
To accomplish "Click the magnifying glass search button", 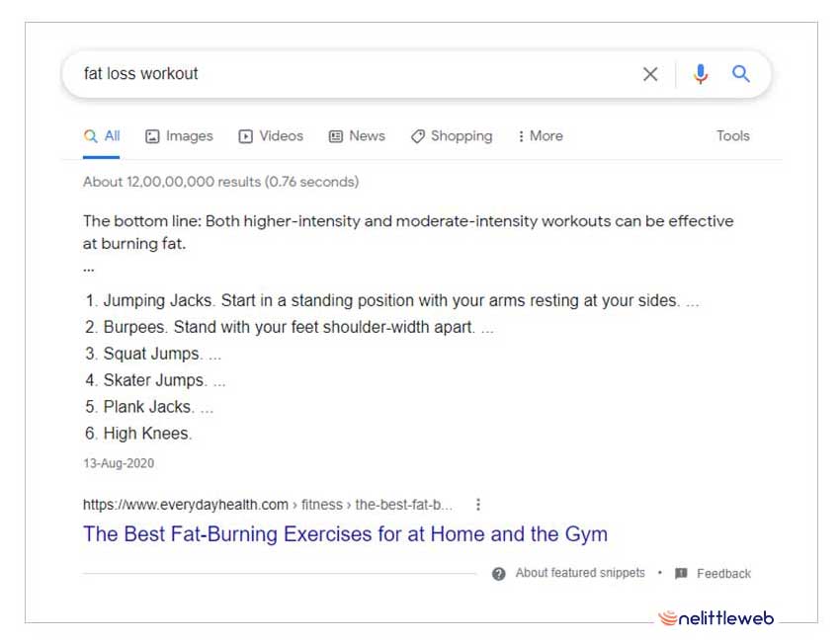I will point(741,74).
